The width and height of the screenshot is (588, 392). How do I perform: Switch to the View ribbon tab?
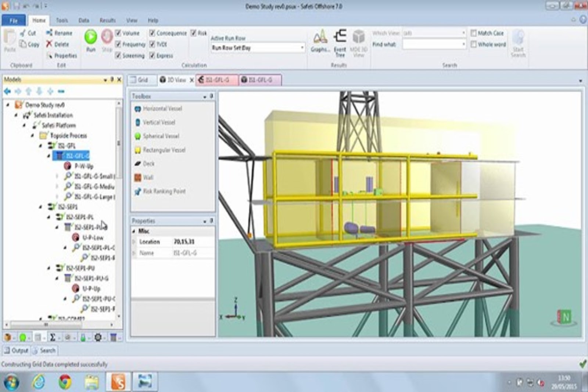(x=132, y=20)
